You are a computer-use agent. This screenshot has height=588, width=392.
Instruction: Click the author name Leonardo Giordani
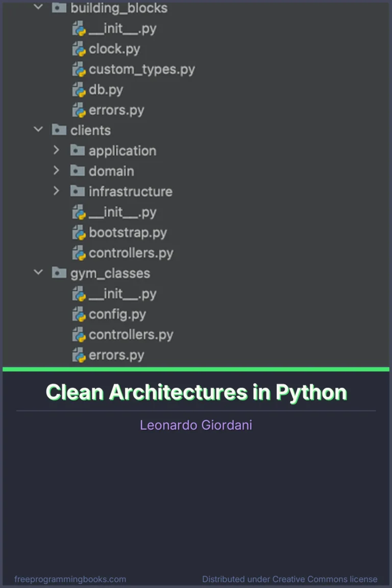click(x=196, y=425)
